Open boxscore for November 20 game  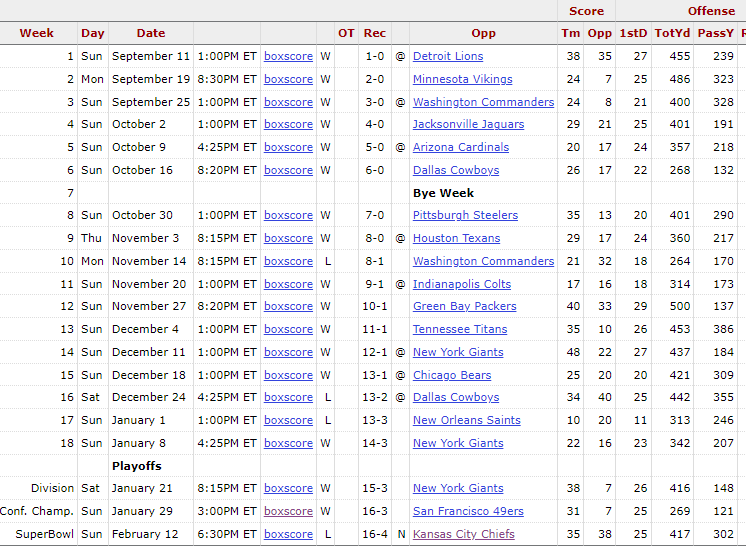288,284
